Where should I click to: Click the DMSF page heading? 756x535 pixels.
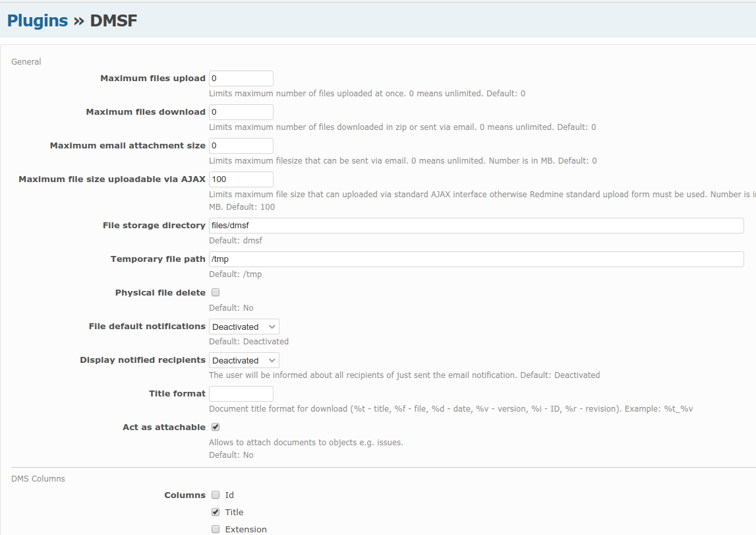tap(113, 20)
